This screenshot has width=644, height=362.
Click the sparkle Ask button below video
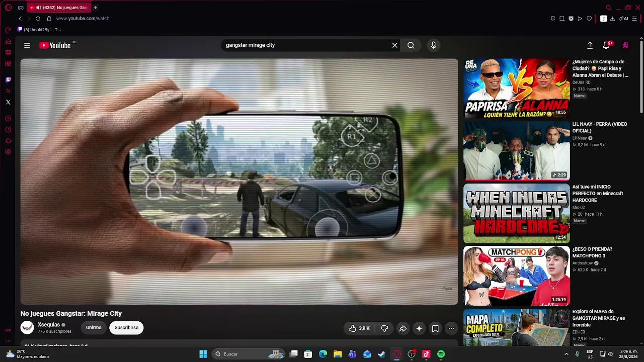419,328
